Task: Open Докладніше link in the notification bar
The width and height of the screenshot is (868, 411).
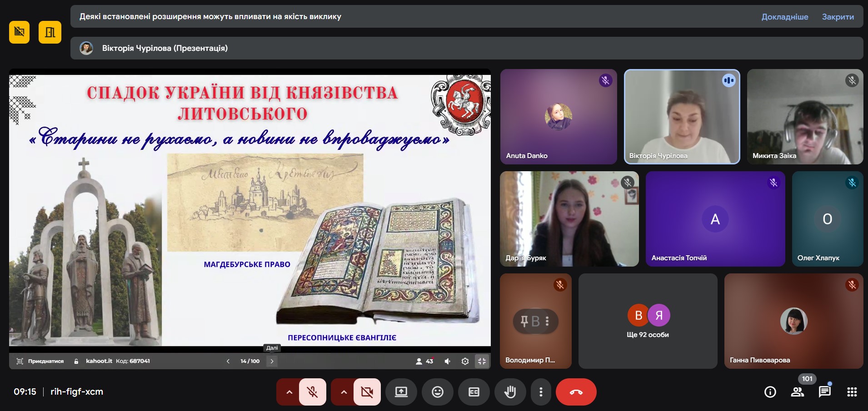Action: [785, 17]
